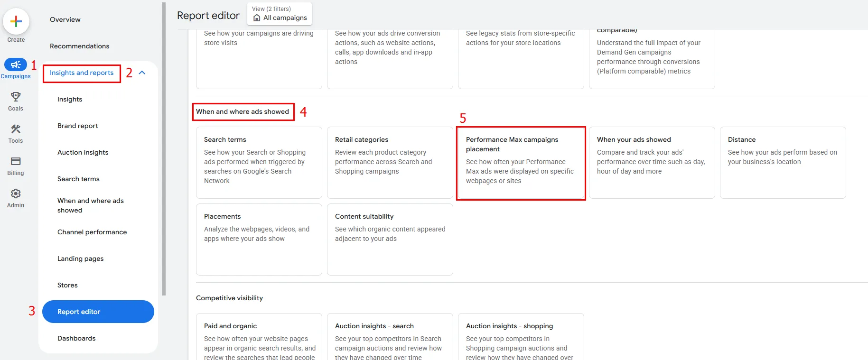Viewport: 868px width, 360px height.
Task: Go to Landing pages in the sidebar
Action: pyautogui.click(x=81, y=258)
